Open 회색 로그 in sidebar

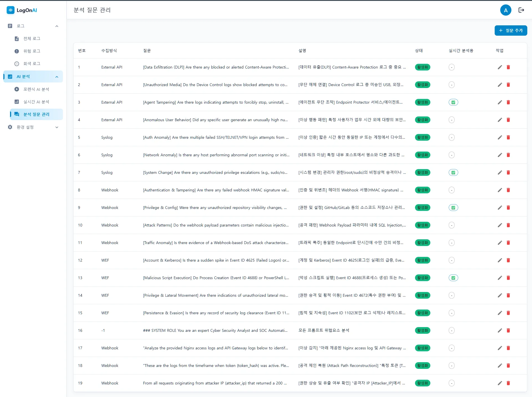click(36, 64)
